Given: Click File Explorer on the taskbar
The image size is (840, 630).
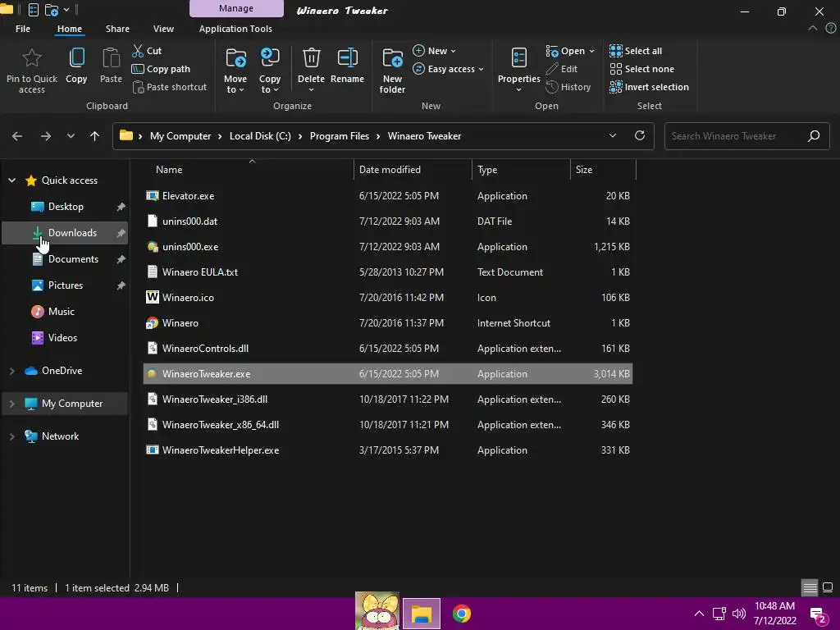Looking at the screenshot, I should point(422,614).
